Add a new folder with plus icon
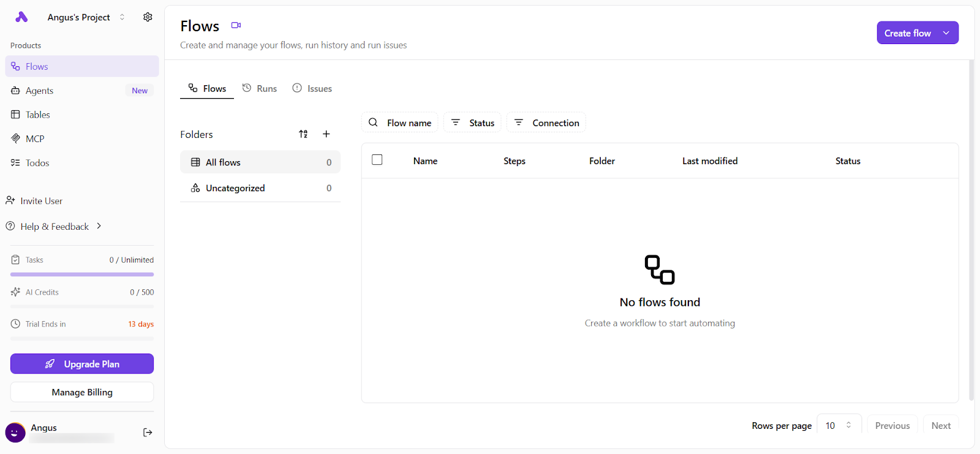 (326, 134)
